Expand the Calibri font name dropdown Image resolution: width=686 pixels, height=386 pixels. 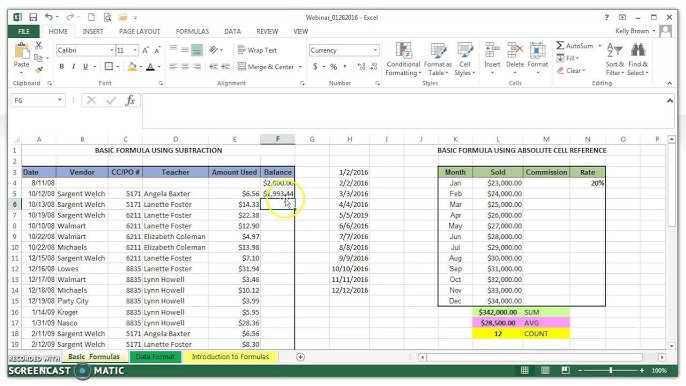pyautogui.click(x=112, y=50)
